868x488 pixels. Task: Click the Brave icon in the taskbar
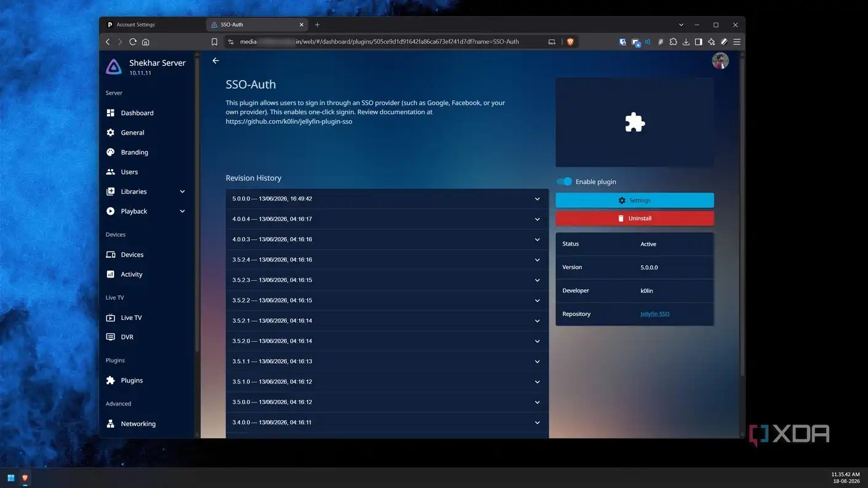(25, 478)
